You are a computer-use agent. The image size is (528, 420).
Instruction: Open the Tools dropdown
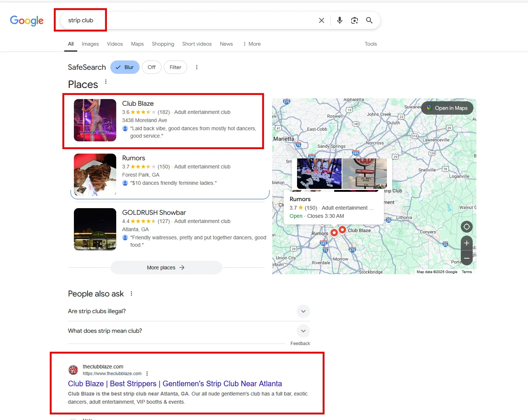tap(371, 44)
